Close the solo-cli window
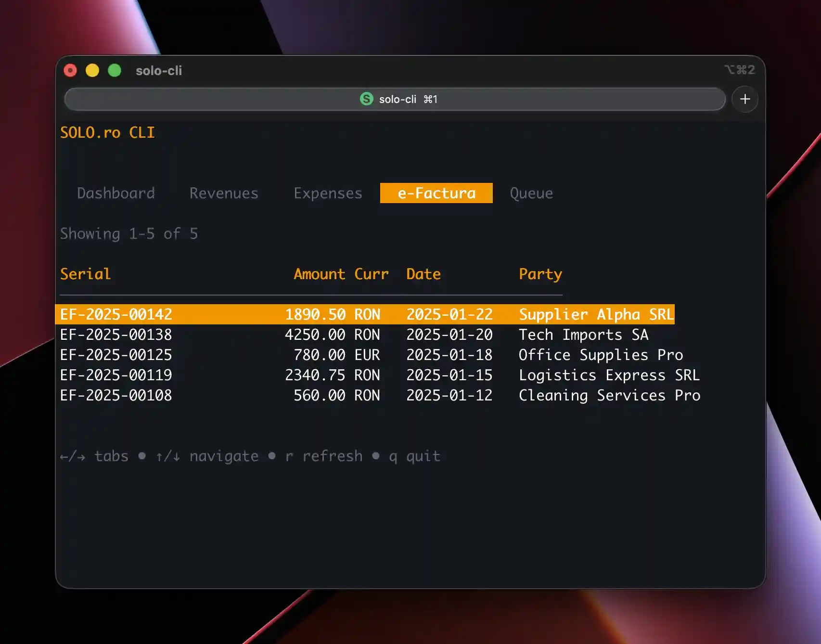Image resolution: width=821 pixels, height=644 pixels. pyautogui.click(x=70, y=71)
